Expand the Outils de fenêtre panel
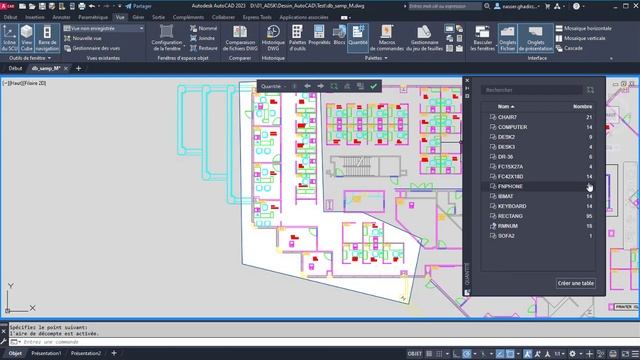Viewport: 640px width, 360px height. point(30,58)
